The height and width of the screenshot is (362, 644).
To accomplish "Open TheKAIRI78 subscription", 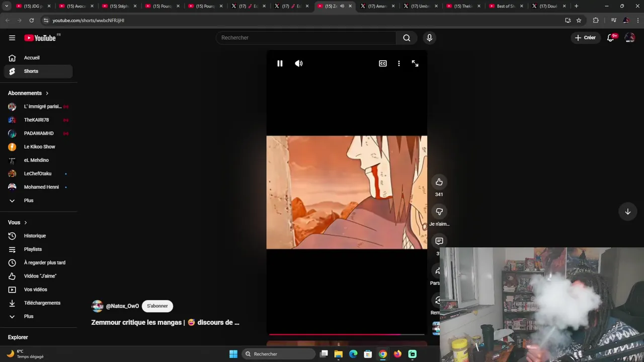I will (x=38, y=120).
